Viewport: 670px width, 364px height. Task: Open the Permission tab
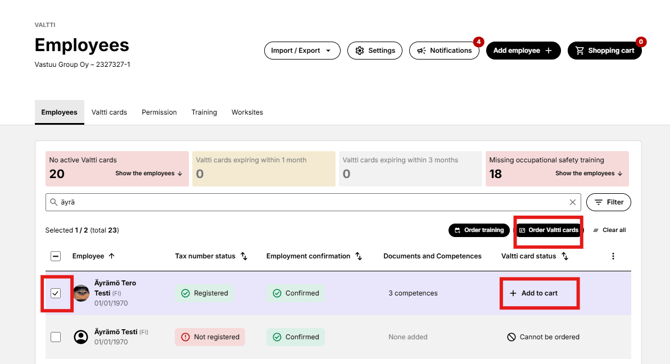point(159,112)
